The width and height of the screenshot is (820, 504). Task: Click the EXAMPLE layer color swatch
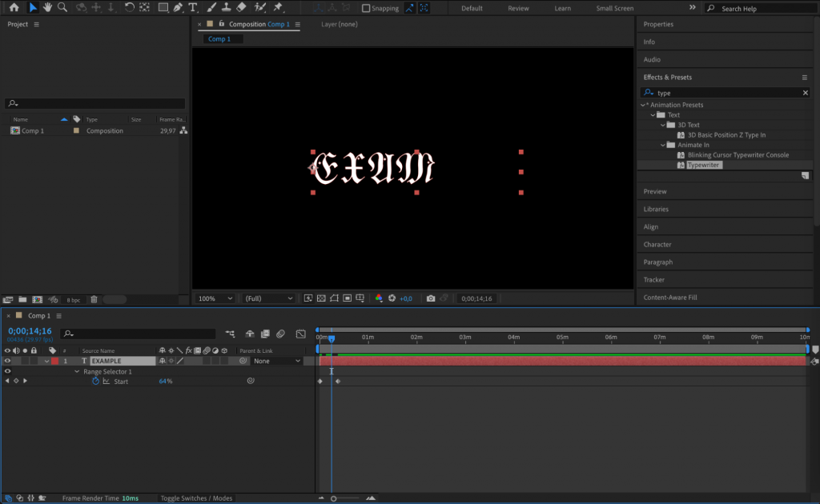54,361
